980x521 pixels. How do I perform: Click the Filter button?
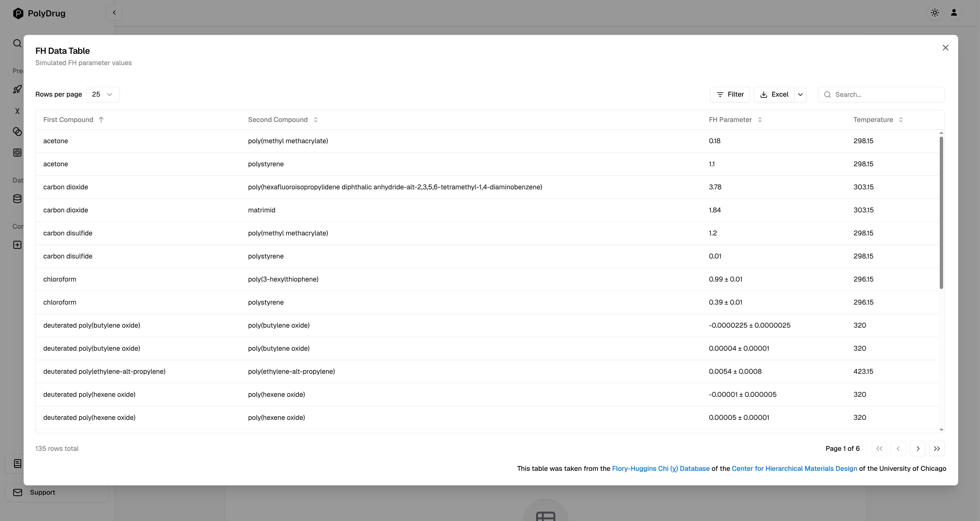(x=730, y=94)
